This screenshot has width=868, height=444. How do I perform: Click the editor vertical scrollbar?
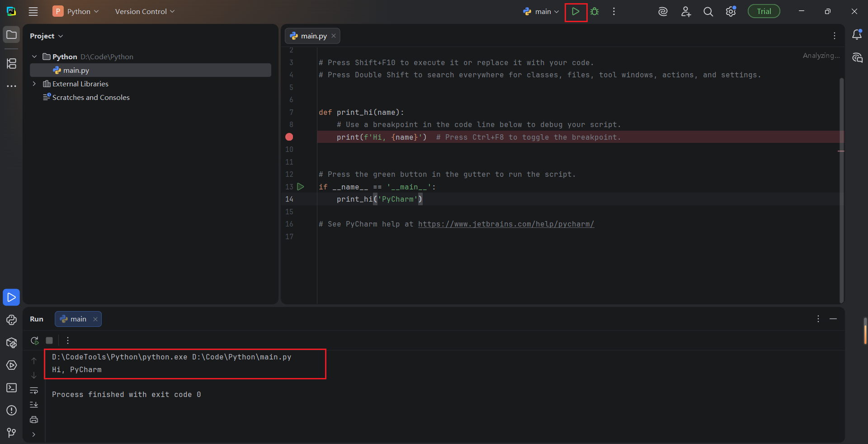click(x=841, y=190)
